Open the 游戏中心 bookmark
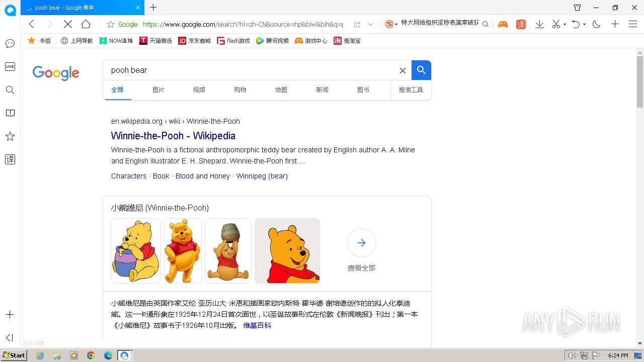The width and height of the screenshot is (644, 362). point(311,41)
